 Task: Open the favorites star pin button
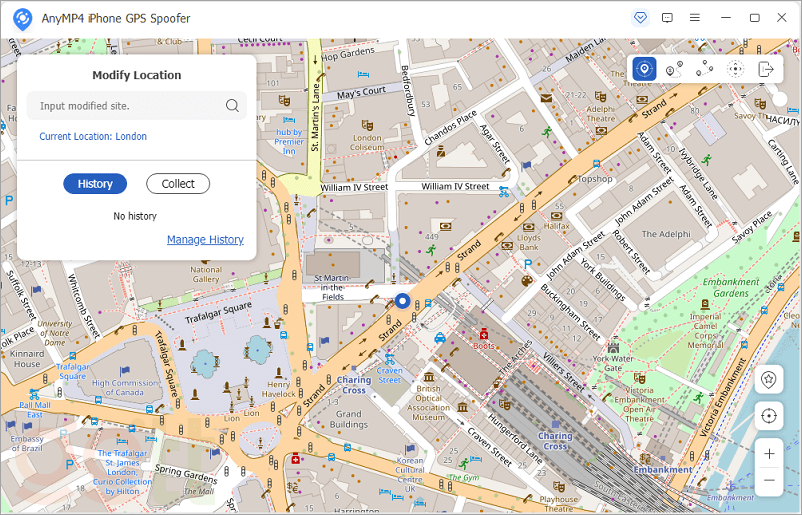click(768, 379)
